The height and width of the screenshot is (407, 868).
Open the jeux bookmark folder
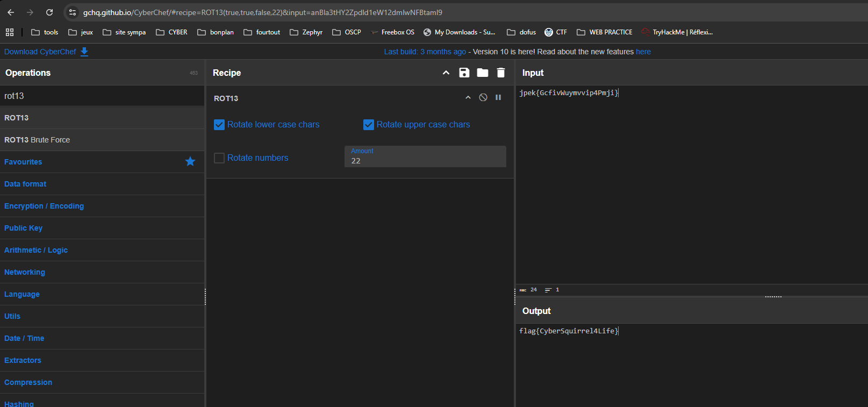pyautogui.click(x=81, y=32)
